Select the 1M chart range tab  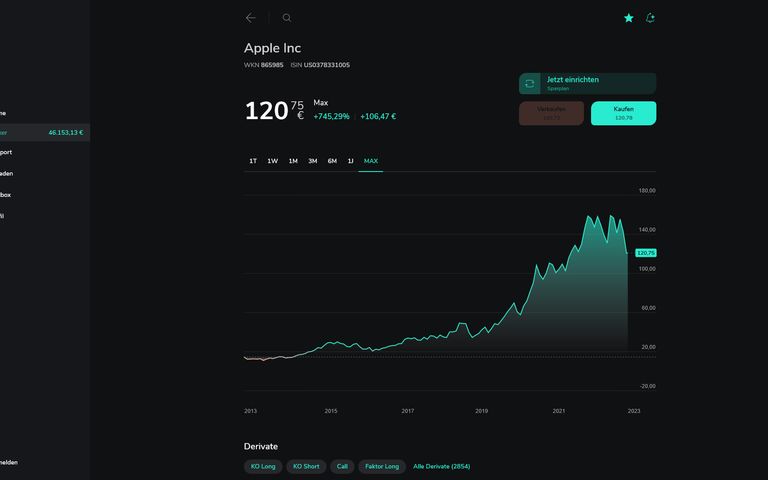click(293, 161)
